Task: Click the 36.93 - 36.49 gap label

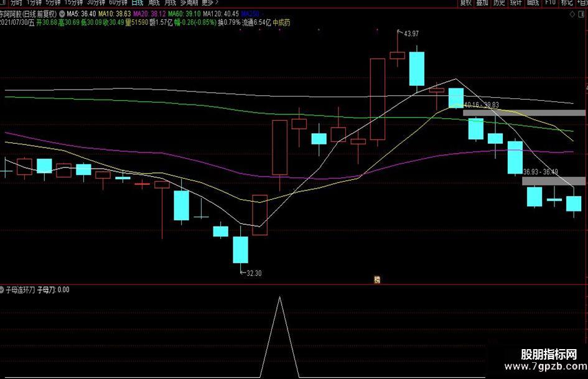Action: (540, 172)
